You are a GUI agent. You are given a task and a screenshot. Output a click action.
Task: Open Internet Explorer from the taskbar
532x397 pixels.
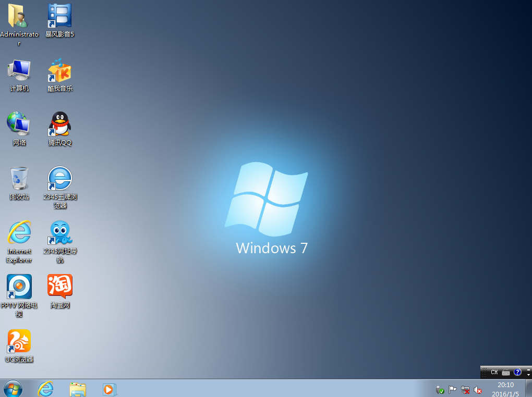click(45, 389)
